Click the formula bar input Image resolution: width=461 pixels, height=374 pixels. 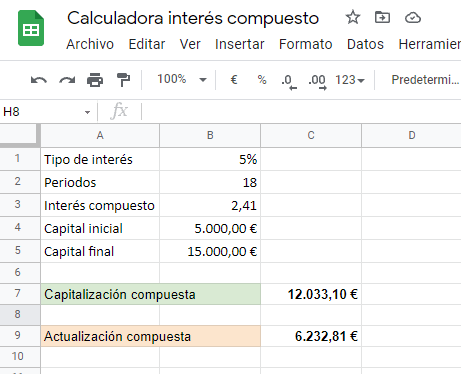pyautogui.click(x=302, y=112)
